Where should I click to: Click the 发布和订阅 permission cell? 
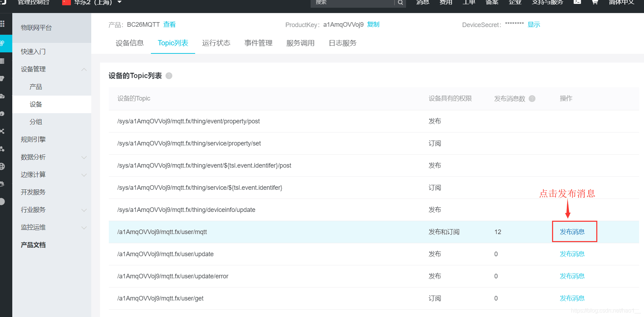click(444, 232)
